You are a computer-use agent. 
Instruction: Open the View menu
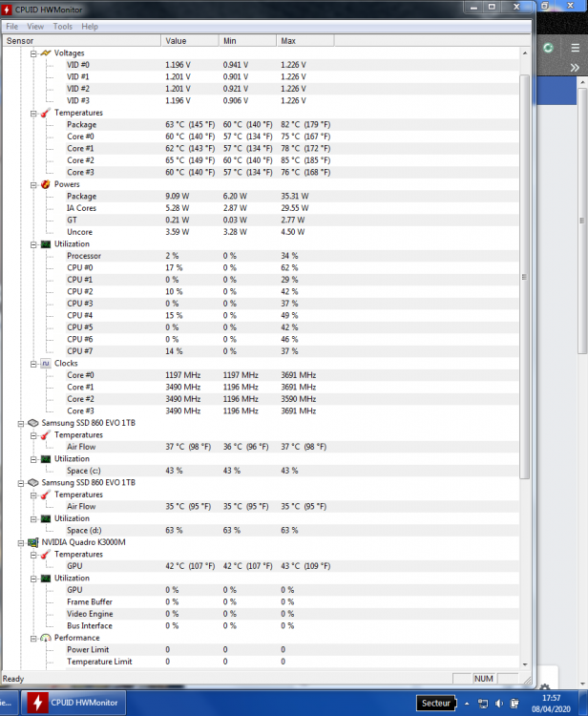(35, 27)
